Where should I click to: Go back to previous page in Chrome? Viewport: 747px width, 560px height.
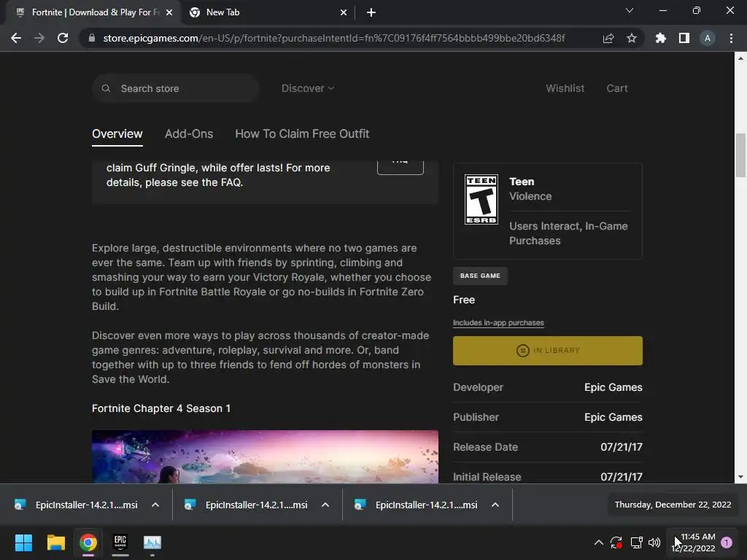pyautogui.click(x=16, y=38)
